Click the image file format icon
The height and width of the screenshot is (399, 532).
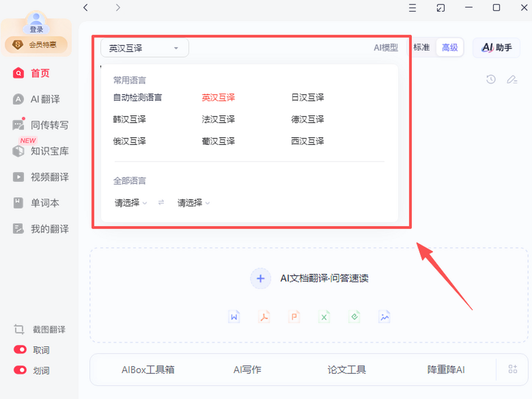(384, 317)
